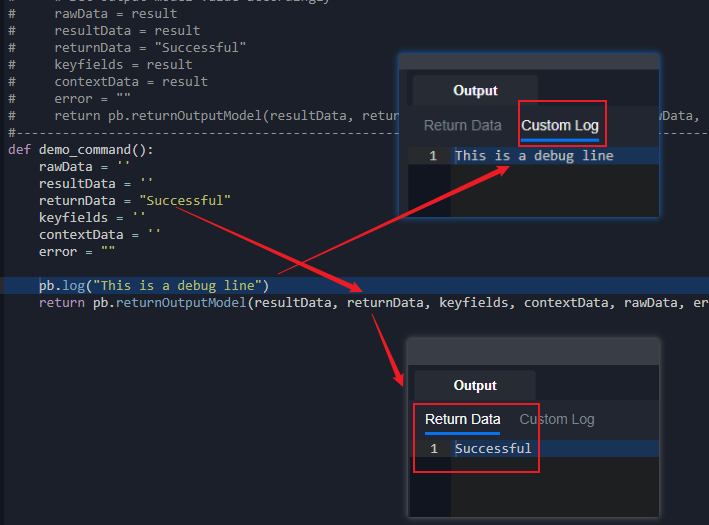Open Custom Log in the lower output panel
This screenshot has width=709, height=525.
(556, 420)
